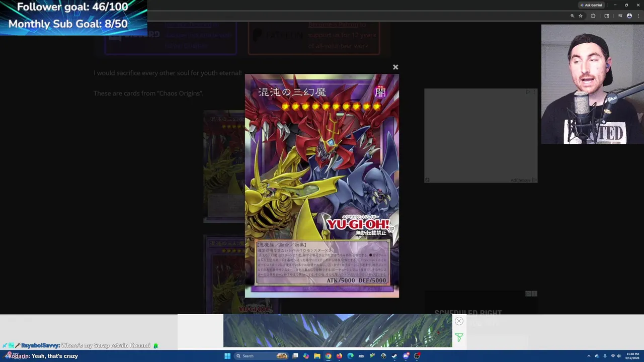Open Firefox from taskbar
Image resolution: width=644 pixels, height=362 pixels.
tap(339, 356)
